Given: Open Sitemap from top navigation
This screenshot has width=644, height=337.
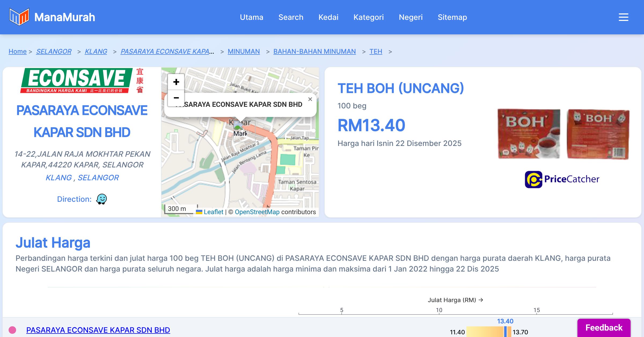Looking at the screenshot, I should 452,17.
